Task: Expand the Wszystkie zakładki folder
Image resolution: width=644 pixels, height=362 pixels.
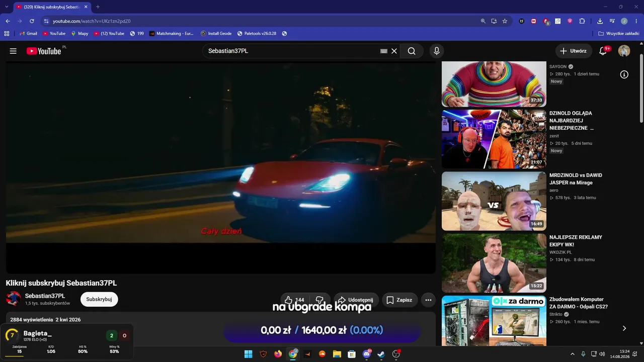Action: (x=618, y=34)
